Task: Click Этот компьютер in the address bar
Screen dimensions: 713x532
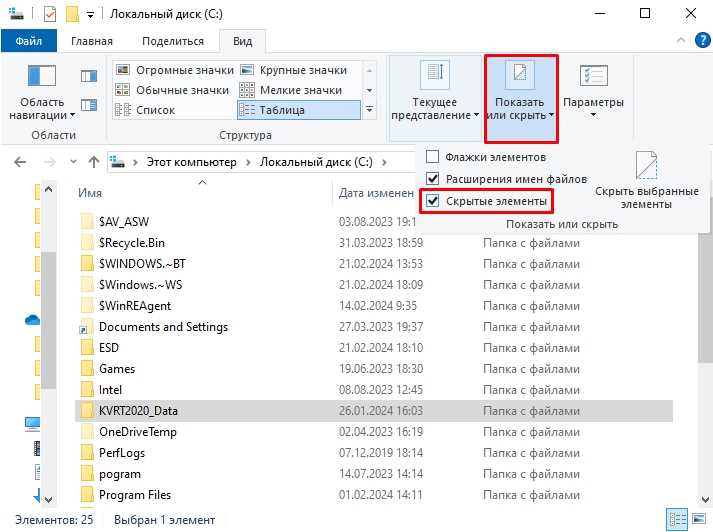Action: [x=191, y=162]
